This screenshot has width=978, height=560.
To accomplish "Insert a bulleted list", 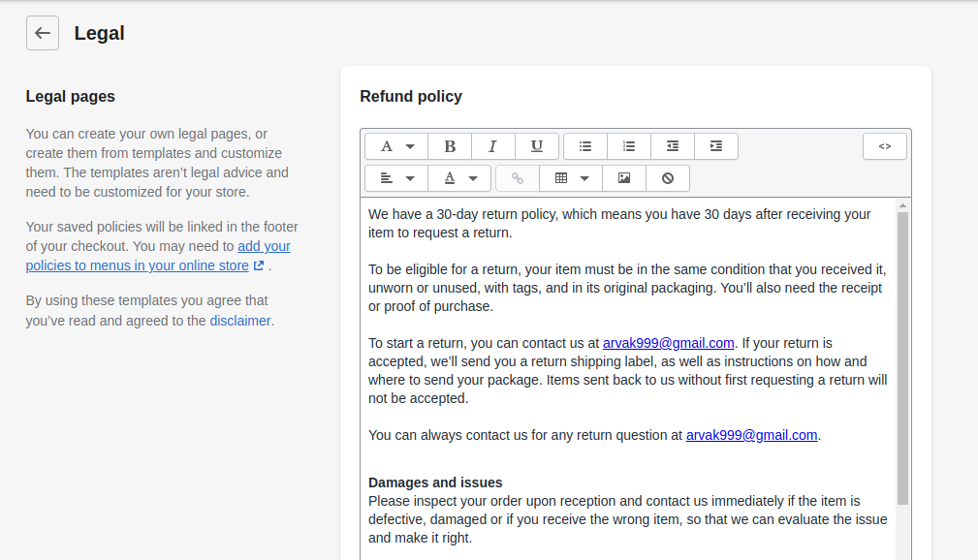I will pos(585,146).
